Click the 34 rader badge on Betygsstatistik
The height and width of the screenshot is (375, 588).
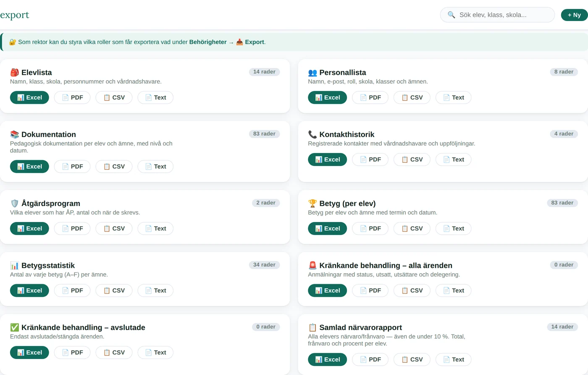click(x=265, y=265)
